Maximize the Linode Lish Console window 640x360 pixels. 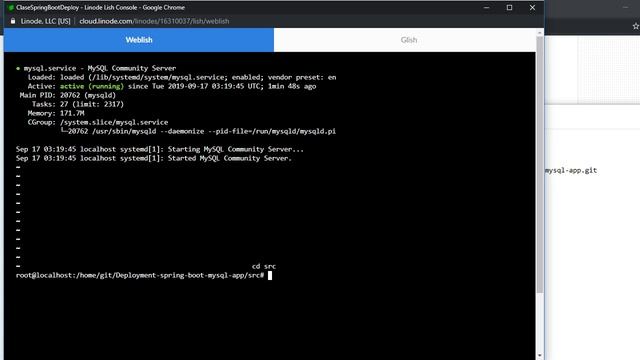point(509,7)
